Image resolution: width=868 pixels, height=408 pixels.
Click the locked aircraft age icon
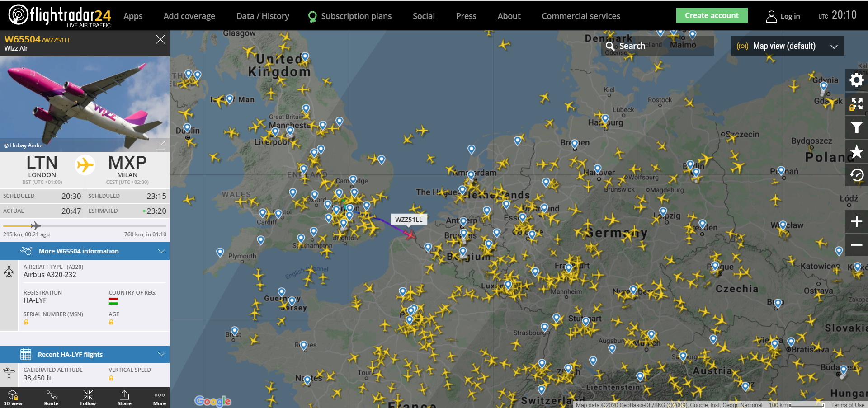click(111, 322)
